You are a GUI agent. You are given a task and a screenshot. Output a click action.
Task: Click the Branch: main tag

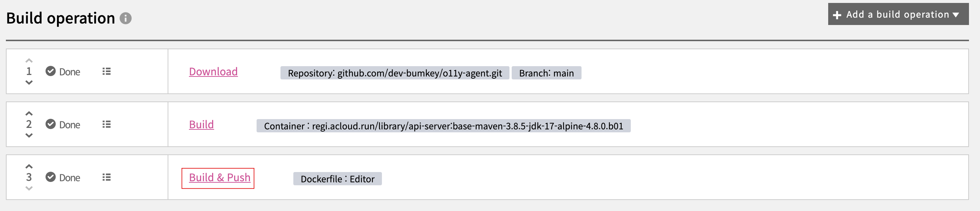pos(546,73)
